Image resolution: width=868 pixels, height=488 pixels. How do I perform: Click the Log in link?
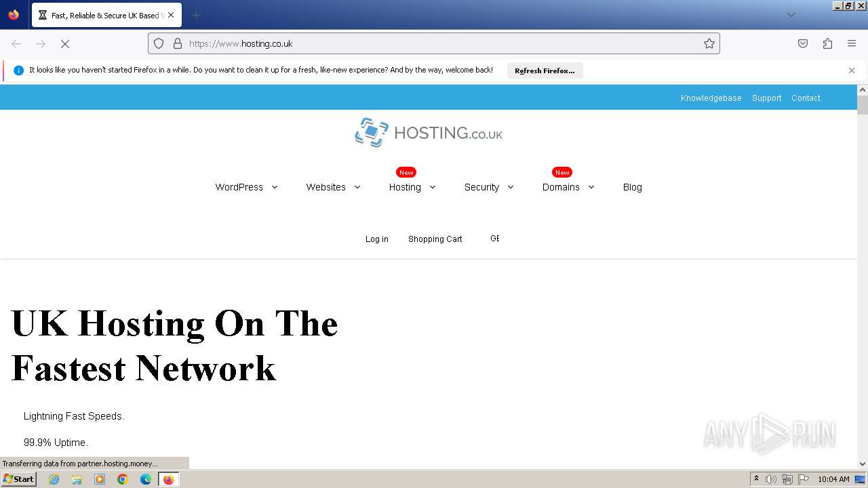[377, 239]
